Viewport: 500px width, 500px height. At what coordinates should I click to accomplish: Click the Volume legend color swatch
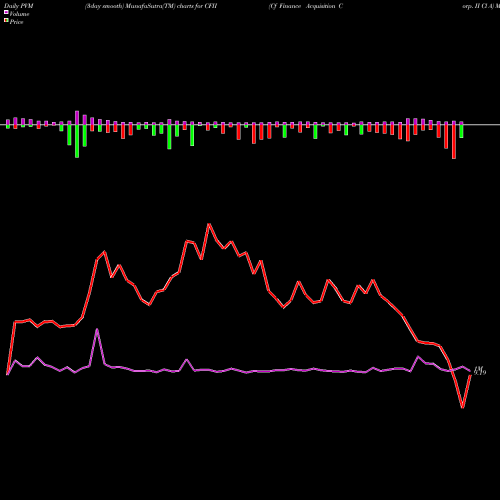(6, 13)
